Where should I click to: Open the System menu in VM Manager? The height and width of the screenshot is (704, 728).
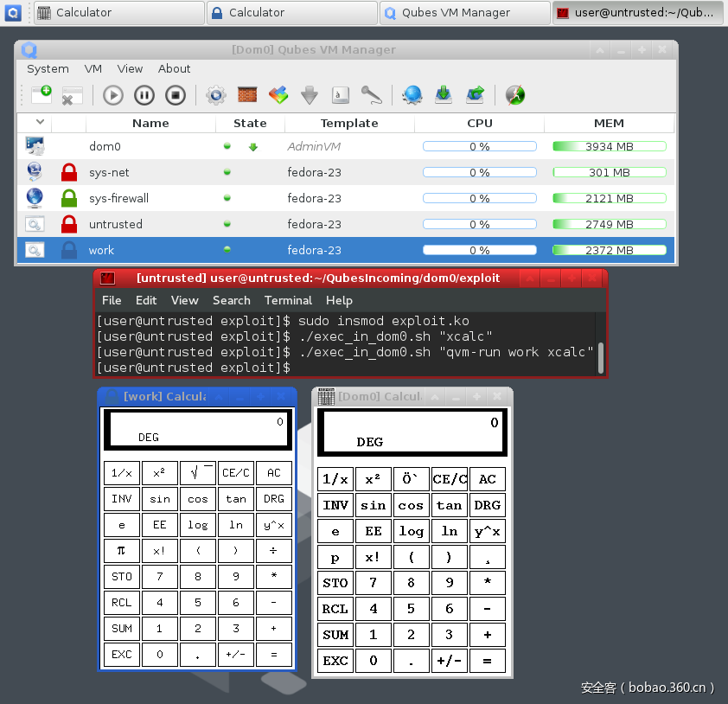tap(48, 68)
